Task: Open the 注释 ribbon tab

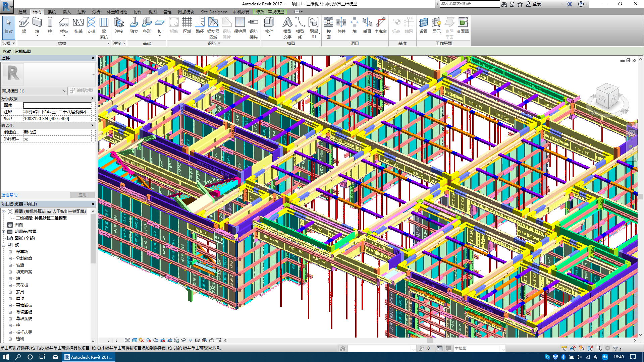Action: point(82,12)
